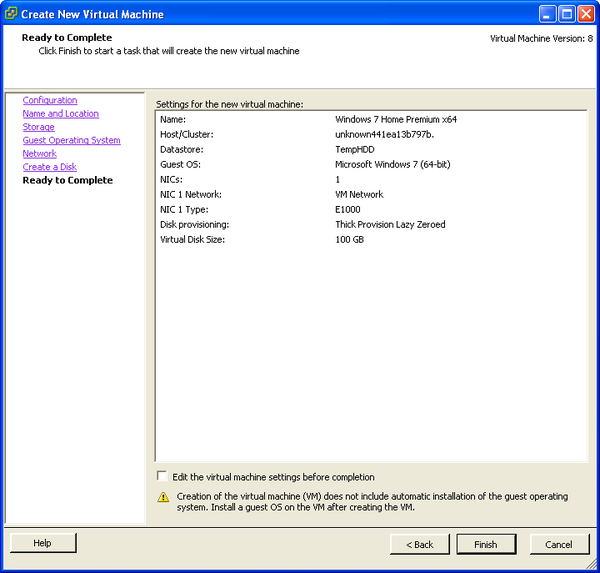Image resolution: width=600 pixels, height=573 pixels.
Task: Maximize the wizard window
Action: [x=566, y=14]
